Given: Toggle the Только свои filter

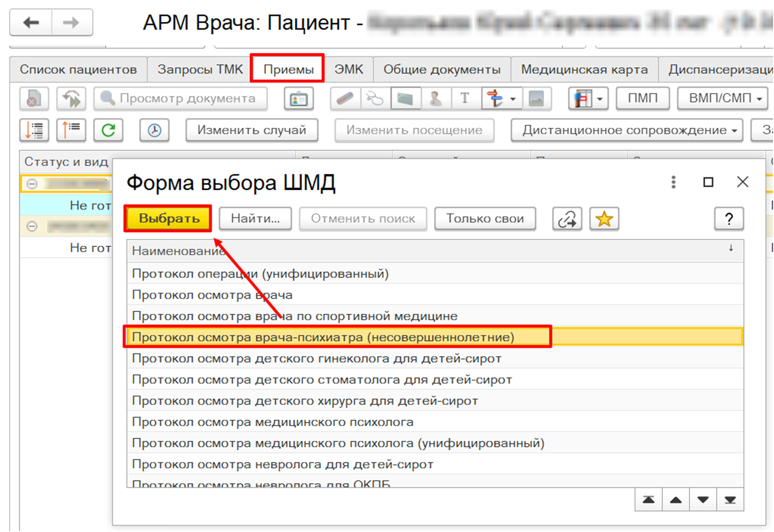Looking at the screenshot, I should pyautogui.click(x=485, y=219).
